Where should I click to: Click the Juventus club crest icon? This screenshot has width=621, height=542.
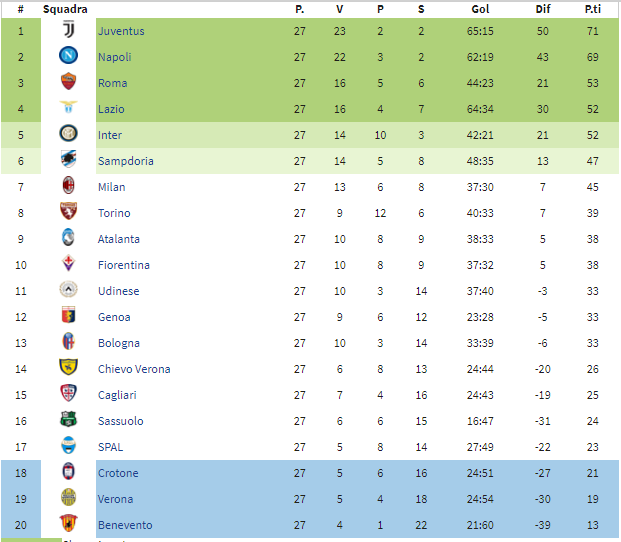69,30
